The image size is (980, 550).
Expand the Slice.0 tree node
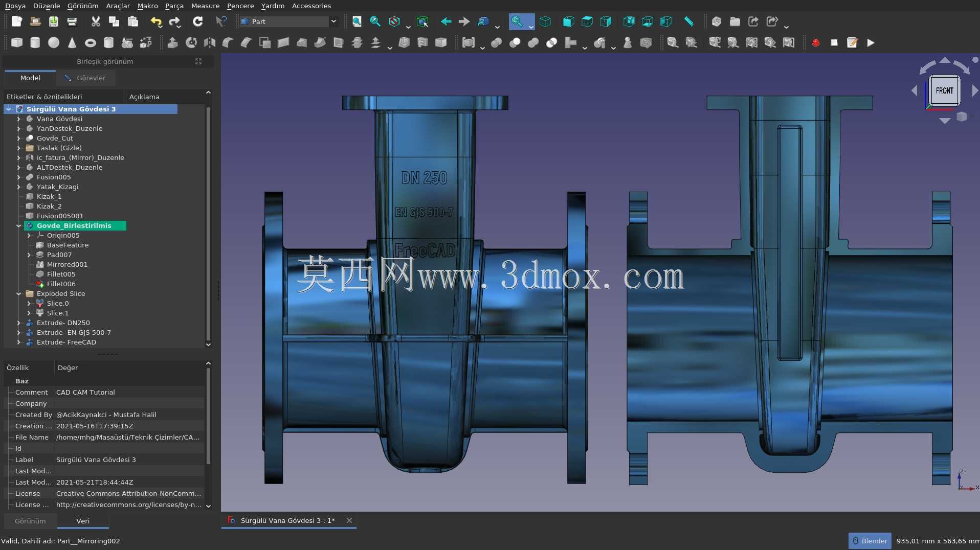point(29,303)
